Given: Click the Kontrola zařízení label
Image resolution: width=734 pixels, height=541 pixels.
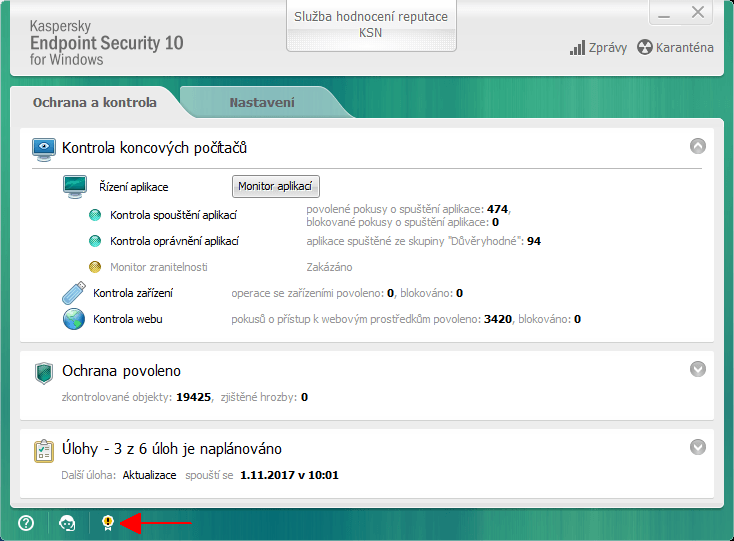Looking at the screenshot, I should pos(133,293).
